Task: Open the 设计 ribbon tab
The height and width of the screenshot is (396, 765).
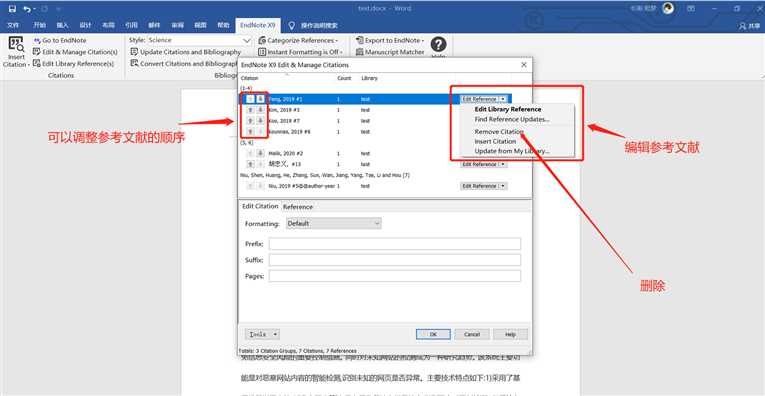Action: coord(85,25)
